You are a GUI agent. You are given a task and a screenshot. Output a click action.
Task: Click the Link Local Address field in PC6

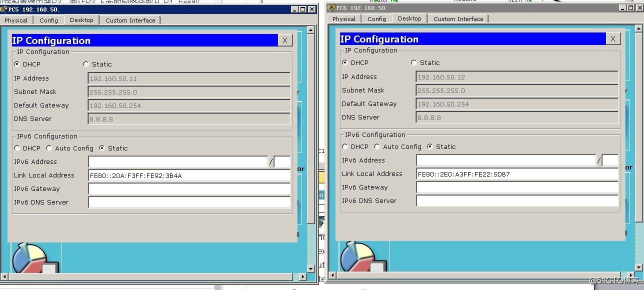(517, 174)
